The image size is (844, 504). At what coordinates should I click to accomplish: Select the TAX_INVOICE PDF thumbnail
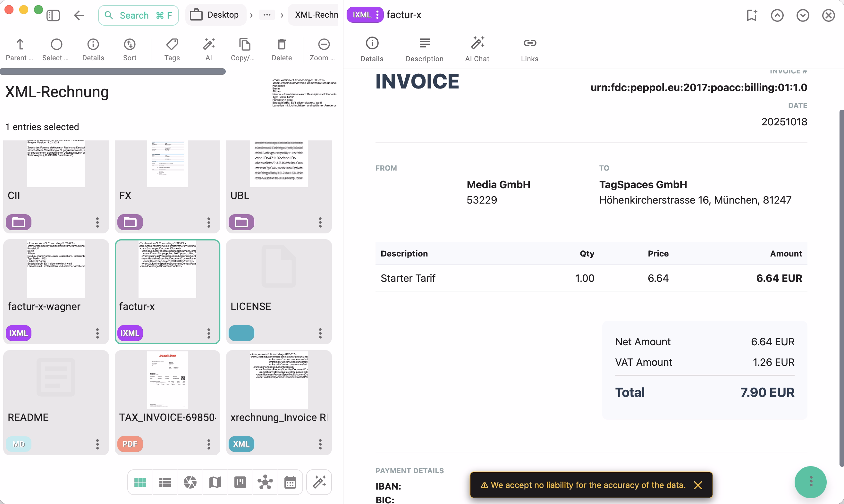(x=167, y=380)
